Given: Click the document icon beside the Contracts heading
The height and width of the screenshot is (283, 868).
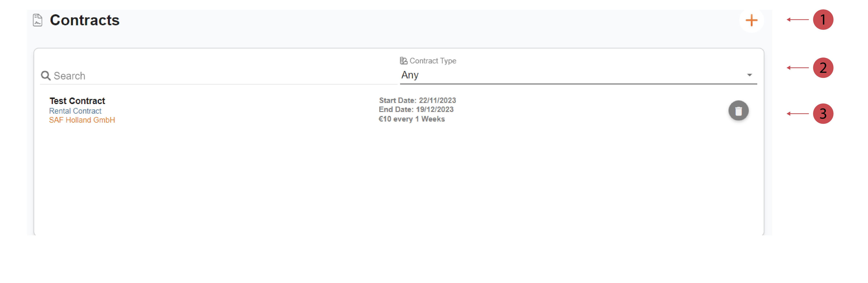Looking at the screenshot, I should (x=37, y=20).
